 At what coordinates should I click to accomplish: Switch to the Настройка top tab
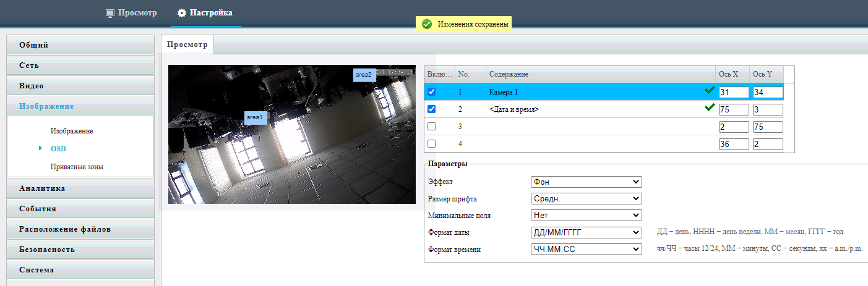tap(205, 13)
